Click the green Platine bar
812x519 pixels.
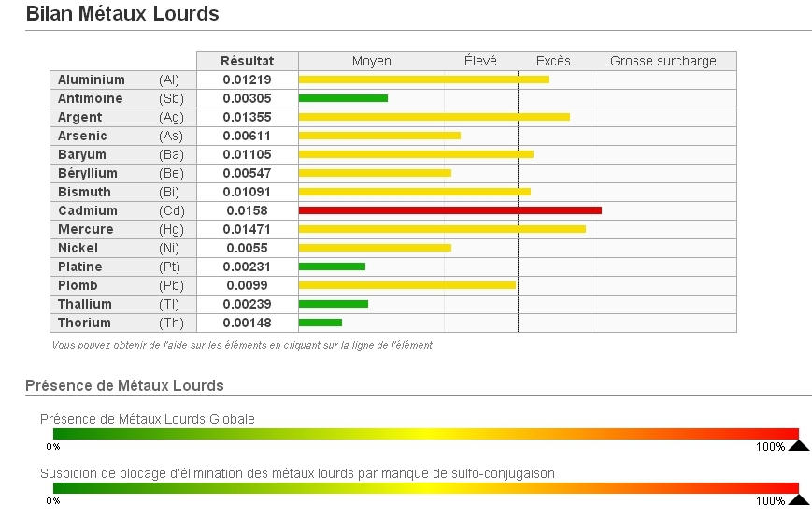332,267
